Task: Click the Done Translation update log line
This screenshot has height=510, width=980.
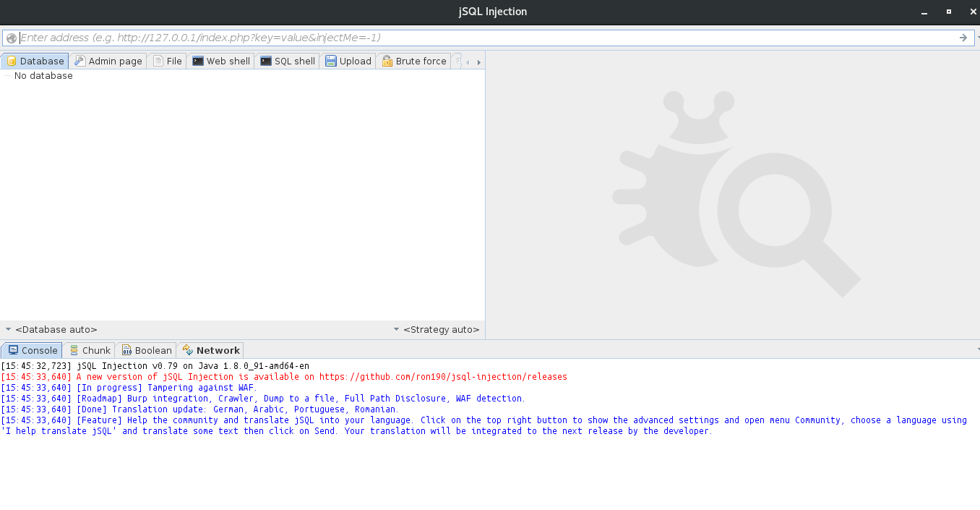Action: tap(199, 409)
